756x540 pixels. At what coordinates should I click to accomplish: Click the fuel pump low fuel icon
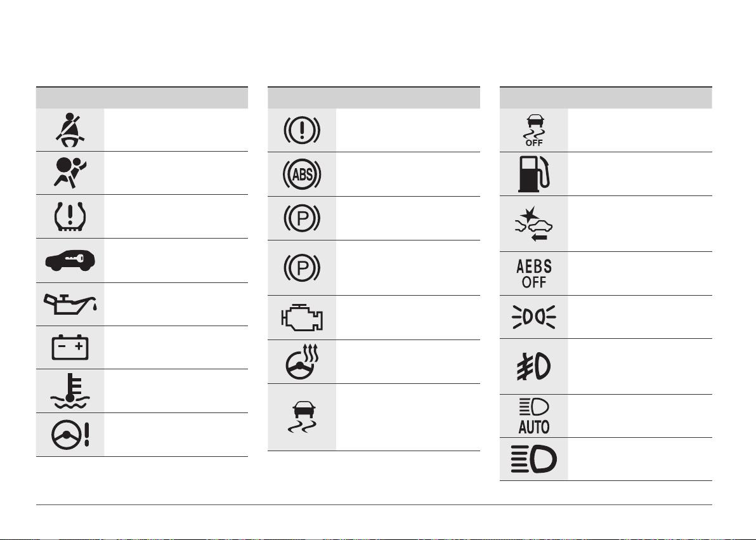[x=534, y=174]
